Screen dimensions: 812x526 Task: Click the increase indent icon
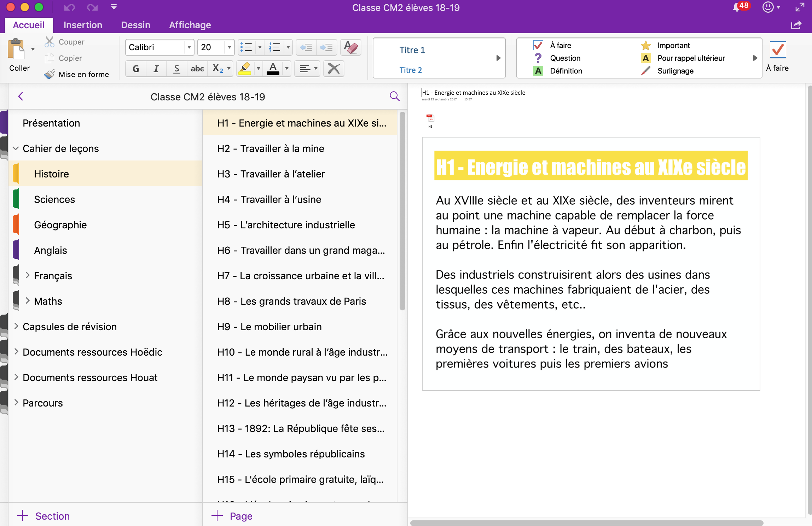pyautogui.click(x=326, y=47)
